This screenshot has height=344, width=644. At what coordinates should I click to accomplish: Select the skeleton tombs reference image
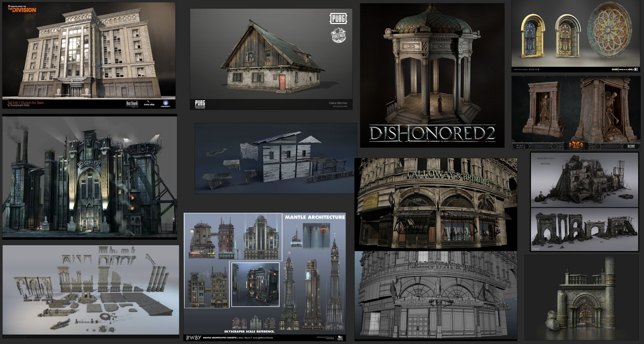tap(576, 113)
